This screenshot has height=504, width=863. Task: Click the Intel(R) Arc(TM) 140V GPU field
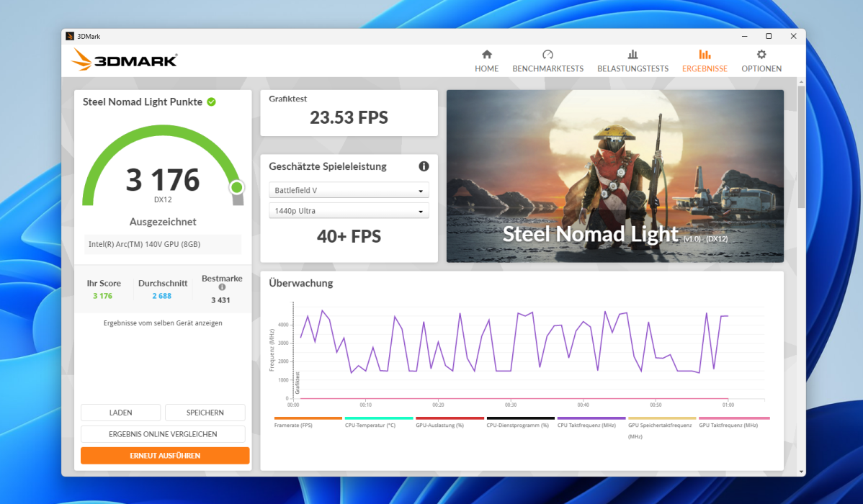[x=163, y=244]
